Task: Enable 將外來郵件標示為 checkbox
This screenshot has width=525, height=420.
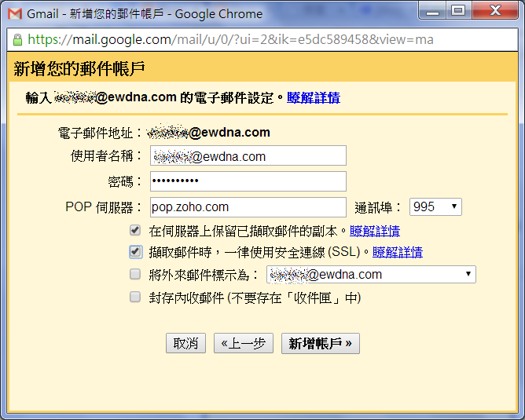Action: point(135,274)
